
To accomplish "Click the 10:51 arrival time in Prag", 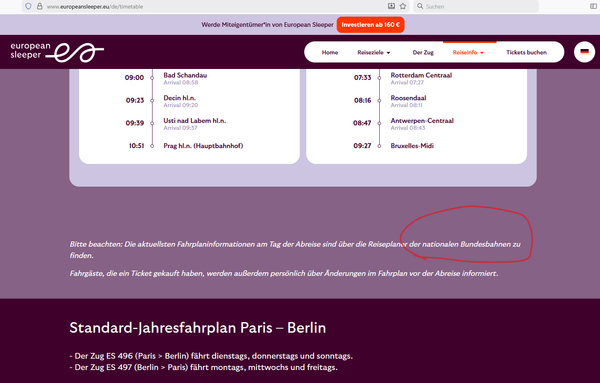I will 136,146.
